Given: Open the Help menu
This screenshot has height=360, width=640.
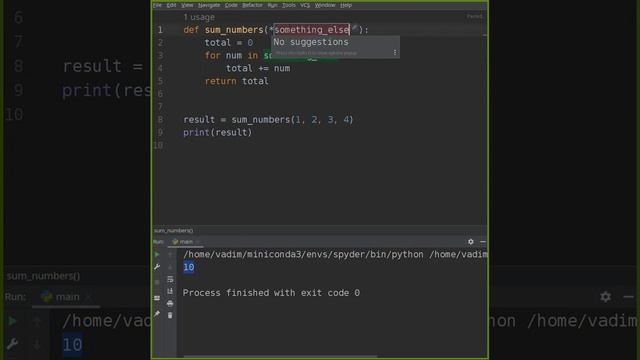Looking at the screenshot, I should pyautogui.click(x=346, y=5).
